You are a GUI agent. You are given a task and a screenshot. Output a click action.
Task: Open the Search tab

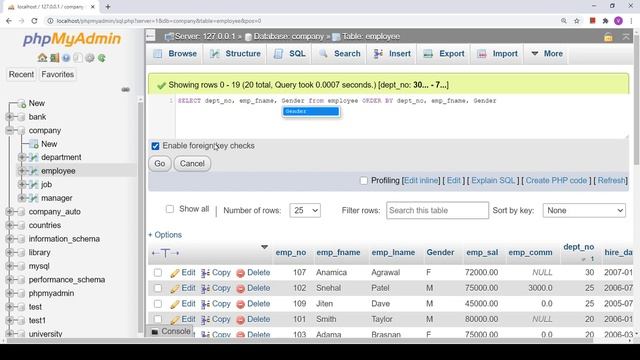(340, 53)
